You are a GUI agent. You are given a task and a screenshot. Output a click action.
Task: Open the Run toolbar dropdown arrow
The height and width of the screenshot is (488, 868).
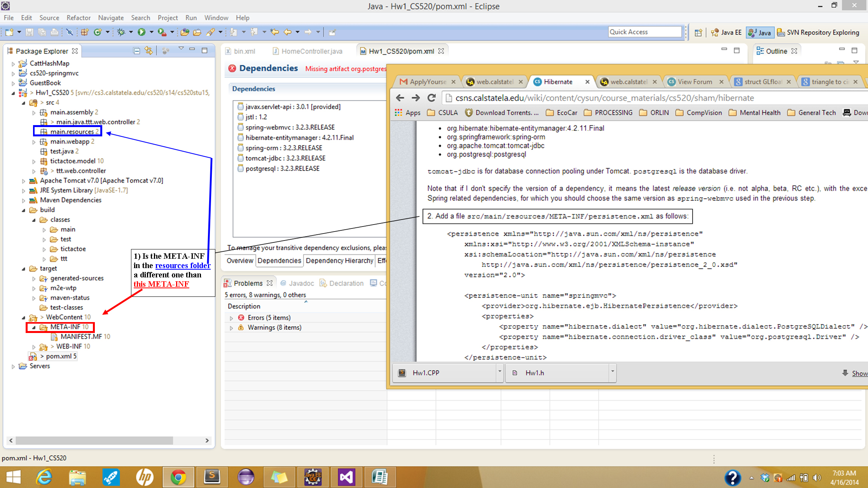point(151,32)
